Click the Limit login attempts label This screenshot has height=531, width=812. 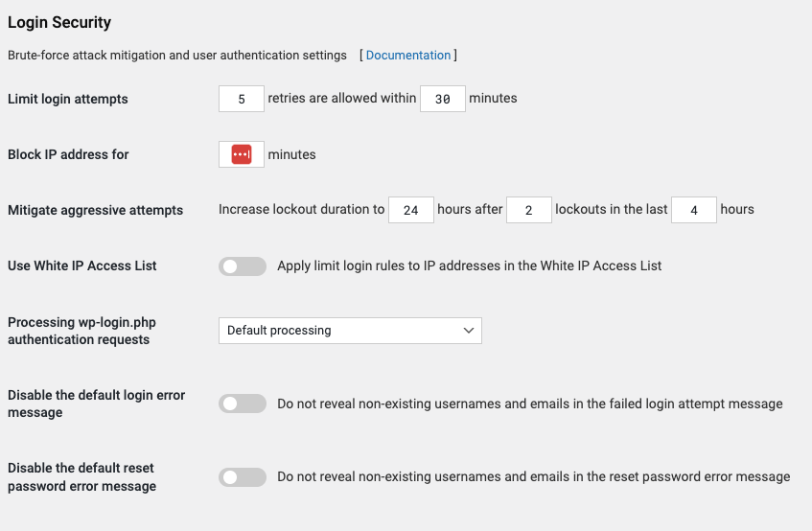(x=68, y=99)
